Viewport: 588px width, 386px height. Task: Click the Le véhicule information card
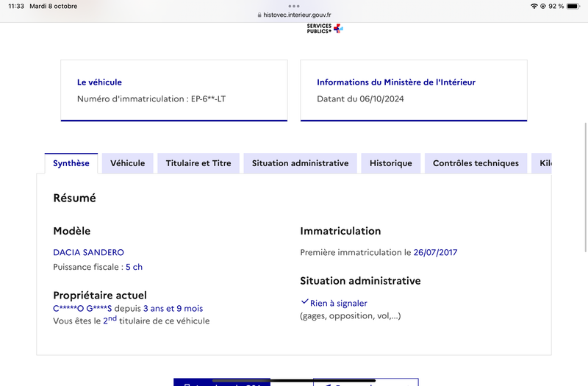174,90
